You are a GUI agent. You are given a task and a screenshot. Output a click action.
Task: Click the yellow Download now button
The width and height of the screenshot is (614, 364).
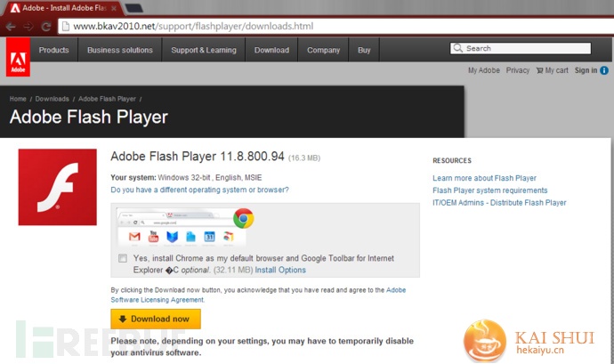click(x=156, y=319)
